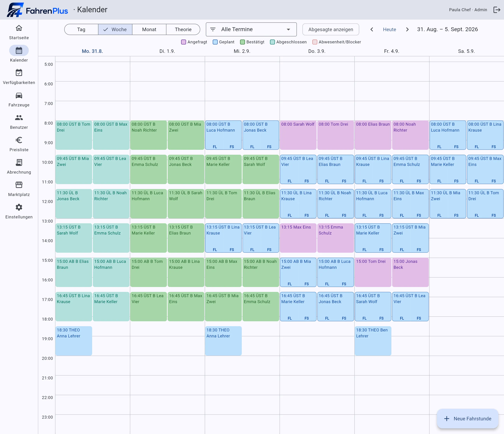
Task: Click the Sa. 5.9. day header
Action: pos(467,51)
